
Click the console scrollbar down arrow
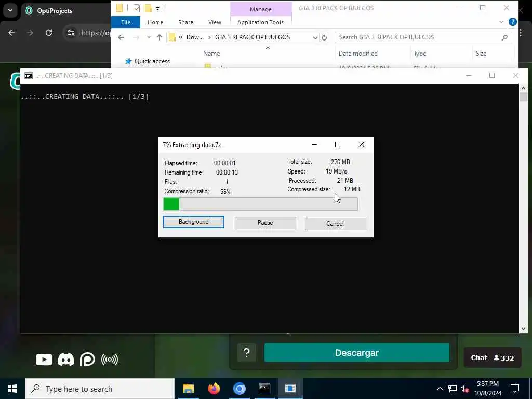pos(523,328)
